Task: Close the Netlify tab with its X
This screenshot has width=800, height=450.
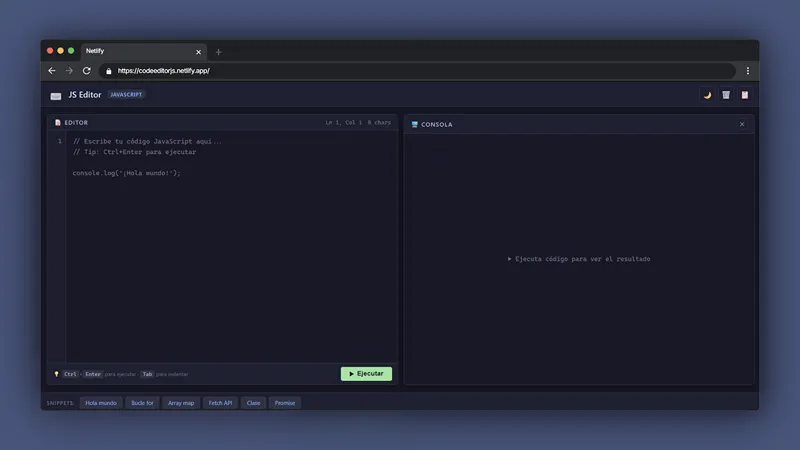Action: (198, 52)
